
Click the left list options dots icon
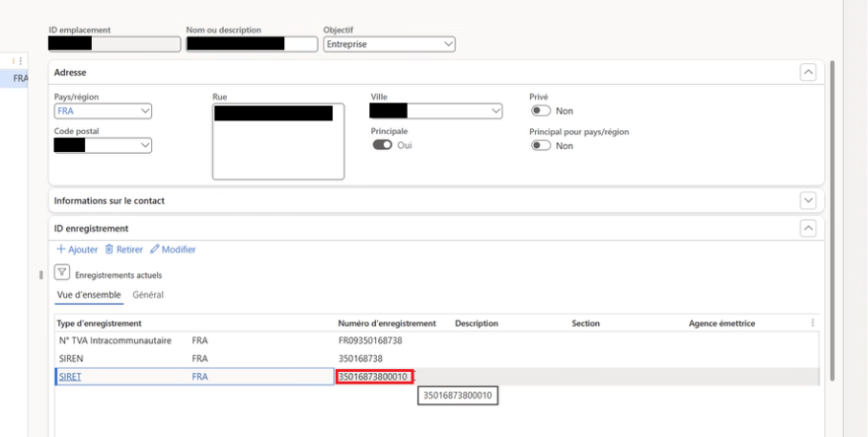20,61
